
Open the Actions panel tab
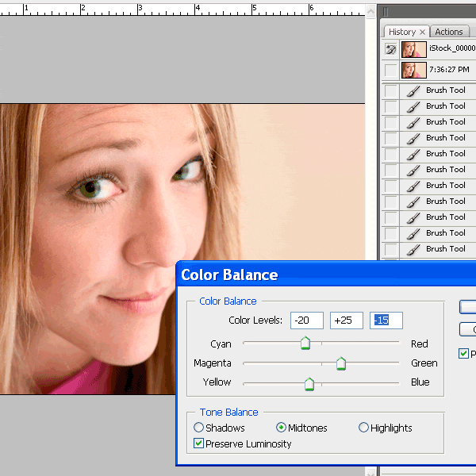coord(449,32)
